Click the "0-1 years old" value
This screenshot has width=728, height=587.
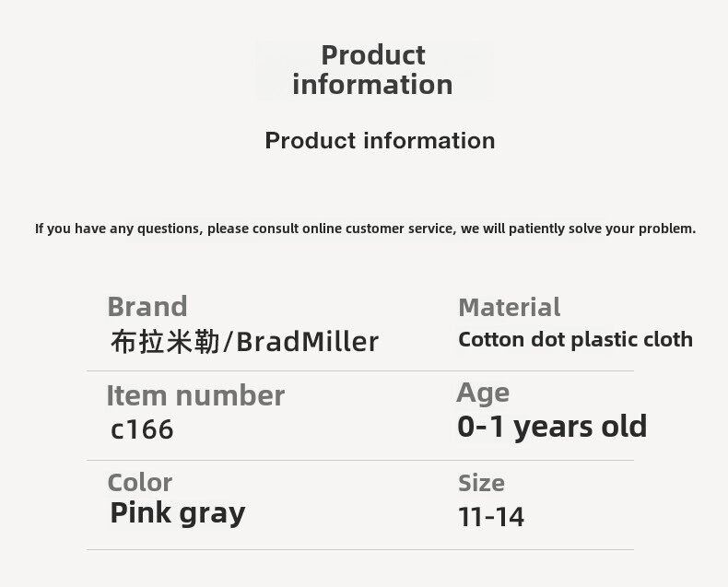pos(552,427)
